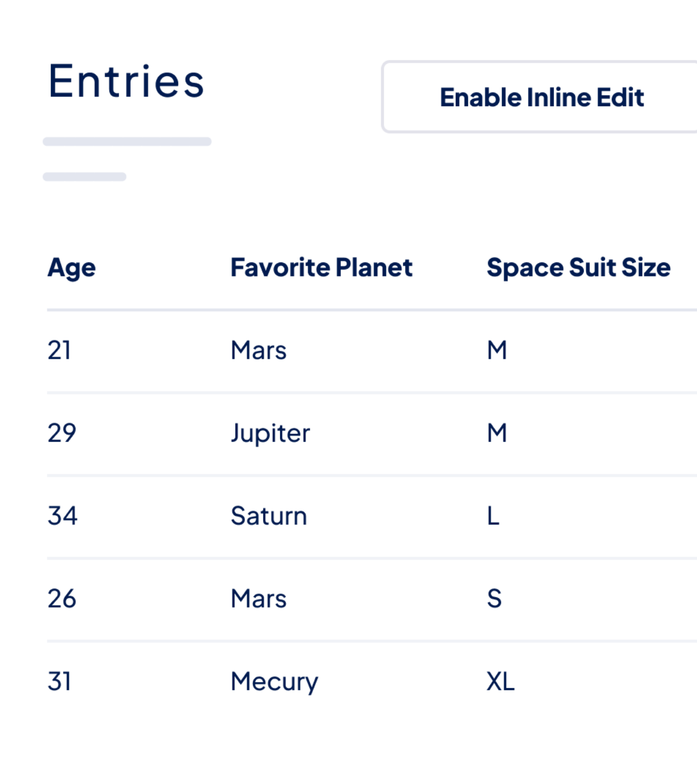Select the Jupiter planet cell
The image size is (697, 784).
(270, 433)
